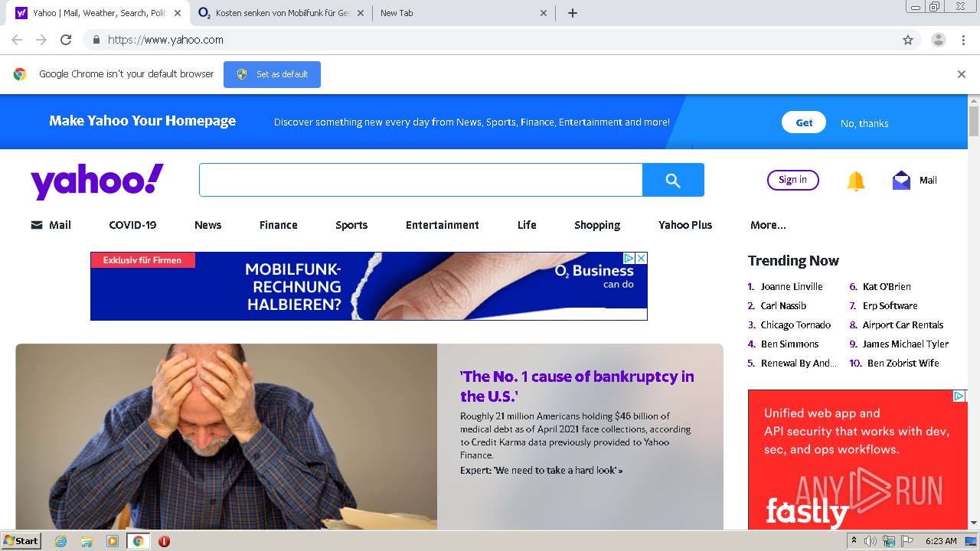Click the Action Center flag icon

tap(907, 541)
